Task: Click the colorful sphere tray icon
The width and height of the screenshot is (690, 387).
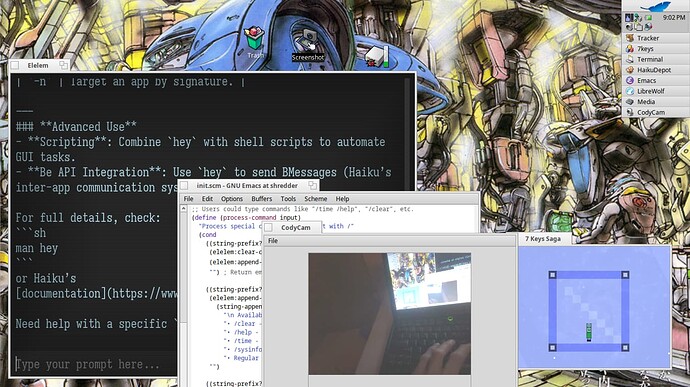Action: 648,27
